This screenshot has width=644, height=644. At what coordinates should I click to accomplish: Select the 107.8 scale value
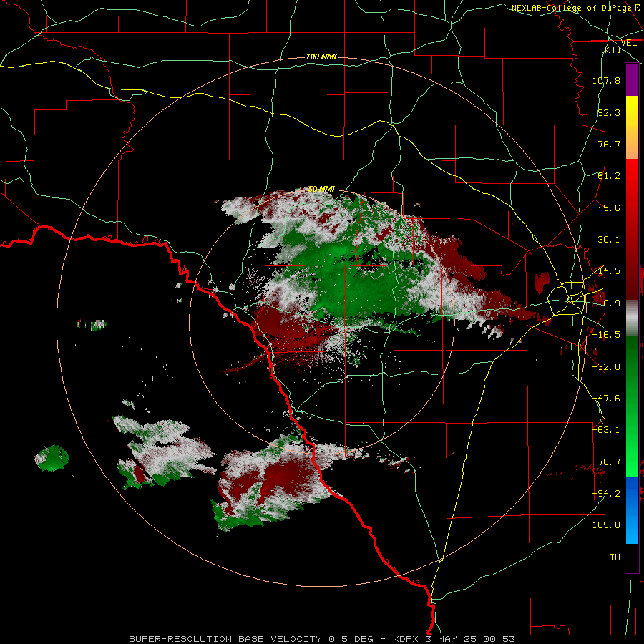tap(606, 80)
